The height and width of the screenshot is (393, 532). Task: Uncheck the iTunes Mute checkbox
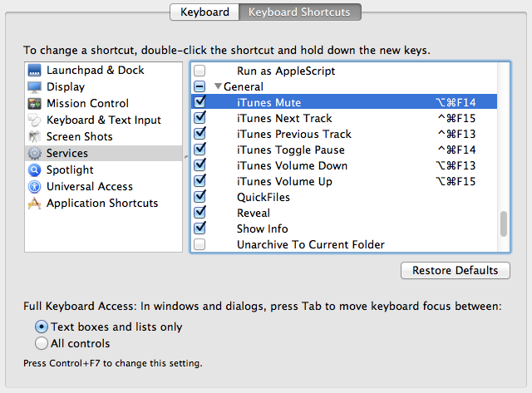click(x=199, y=101)
